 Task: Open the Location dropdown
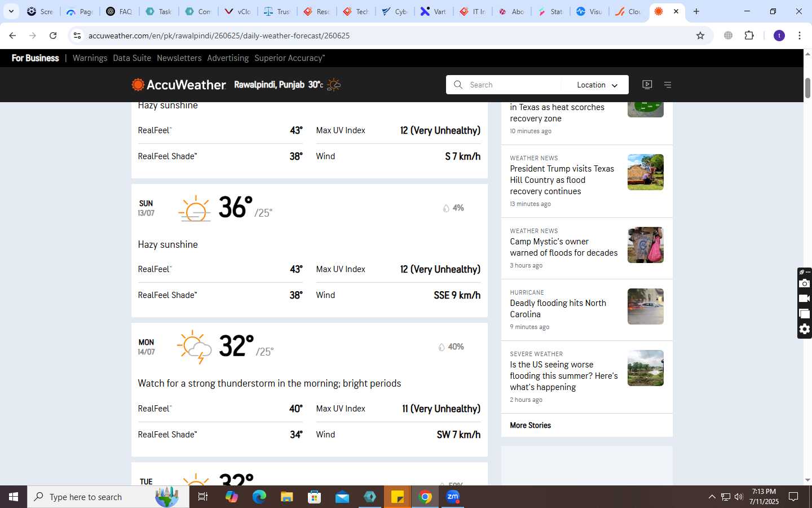coord(597,85)
